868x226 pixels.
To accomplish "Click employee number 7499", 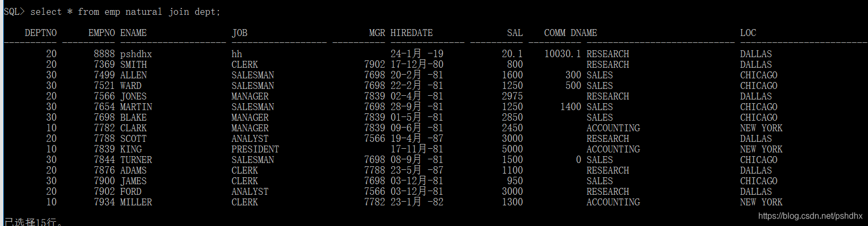I will [104, 75].
